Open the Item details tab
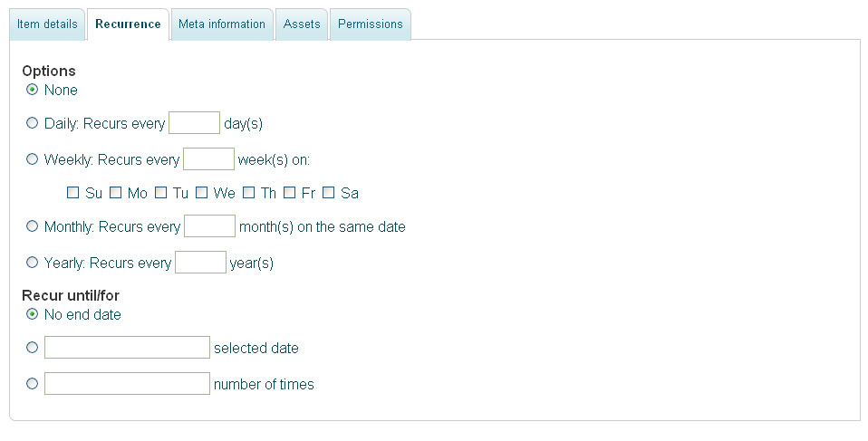 [47, 24]
